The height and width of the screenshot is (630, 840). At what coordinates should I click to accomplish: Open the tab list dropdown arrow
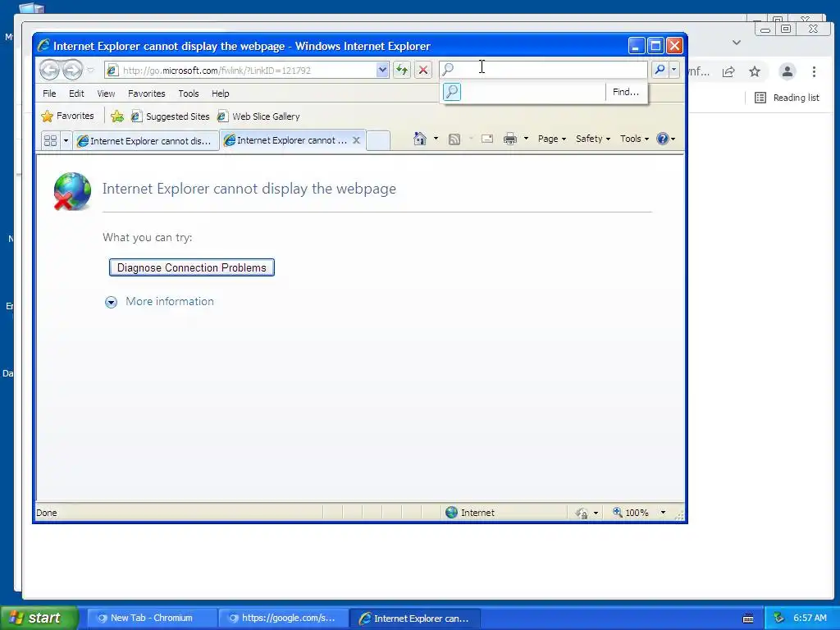coord(66,140)
